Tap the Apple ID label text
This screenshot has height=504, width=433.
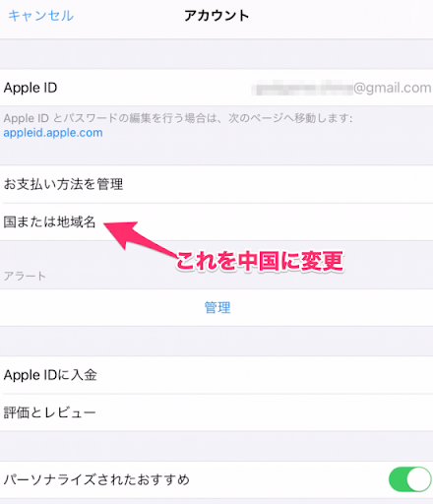pos(31,88)
